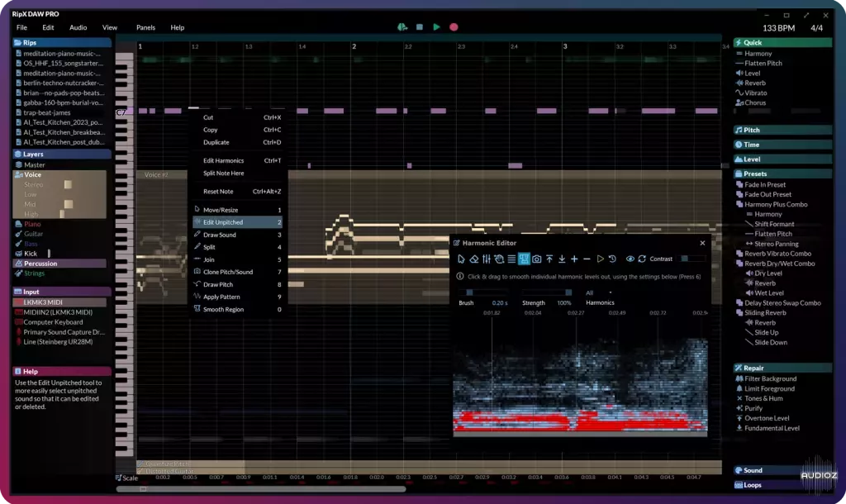846x504 pixels.
Task: Choose Draw Sound from context menu
Action: click(x=237, y=235)
